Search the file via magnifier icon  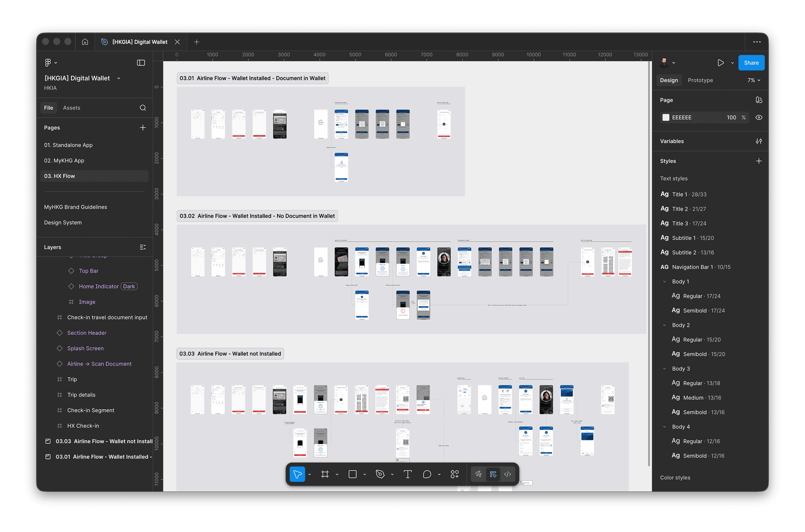143,108
